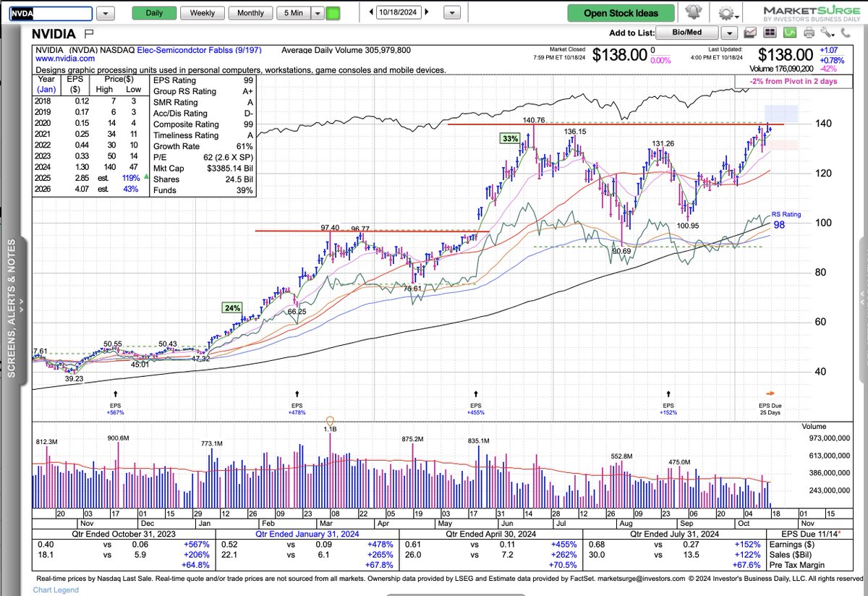This screenshot has width=868, height=596.
Task: Open Elec-Semicondctor Fablss group link
Action: pos(198,50)
